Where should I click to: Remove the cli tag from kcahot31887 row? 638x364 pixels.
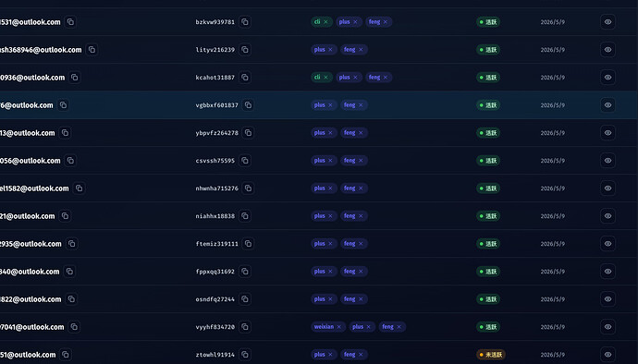point(325,78)
